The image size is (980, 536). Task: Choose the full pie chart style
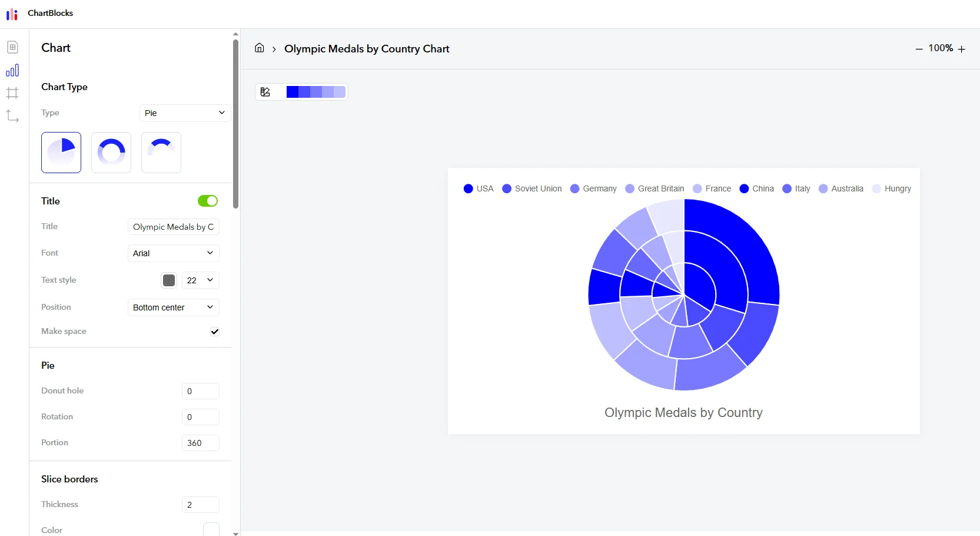61,153
